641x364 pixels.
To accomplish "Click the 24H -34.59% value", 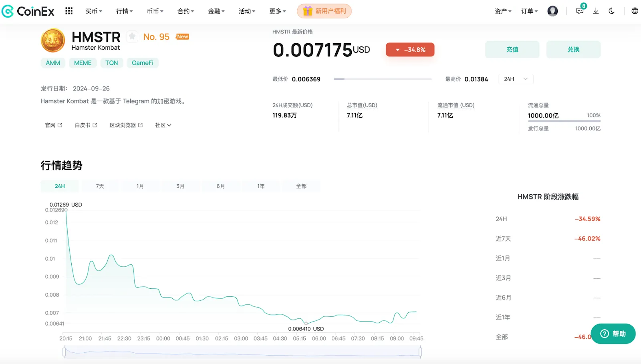I will point(588,219).
